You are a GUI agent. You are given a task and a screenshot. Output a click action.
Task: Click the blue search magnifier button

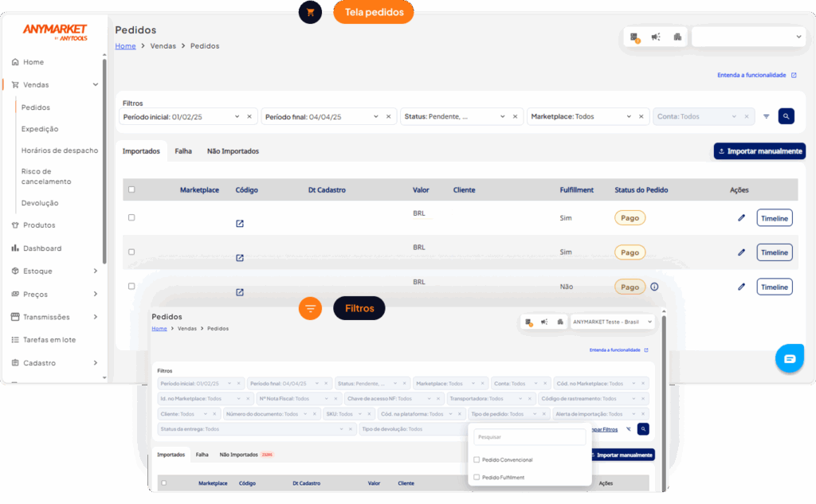tap(786, 115)
